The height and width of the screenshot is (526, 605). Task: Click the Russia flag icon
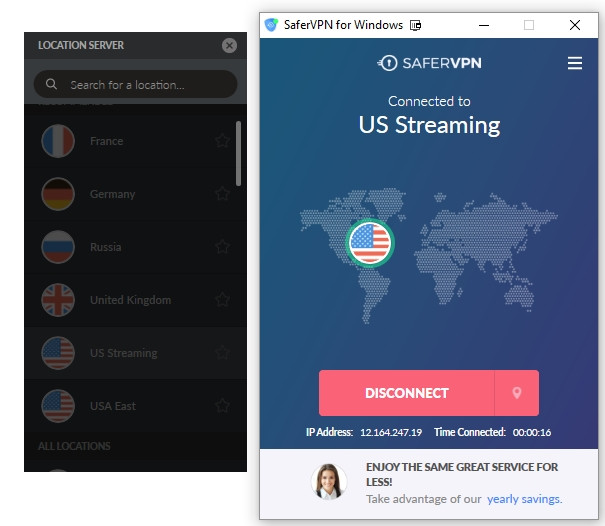pos(58,247)
